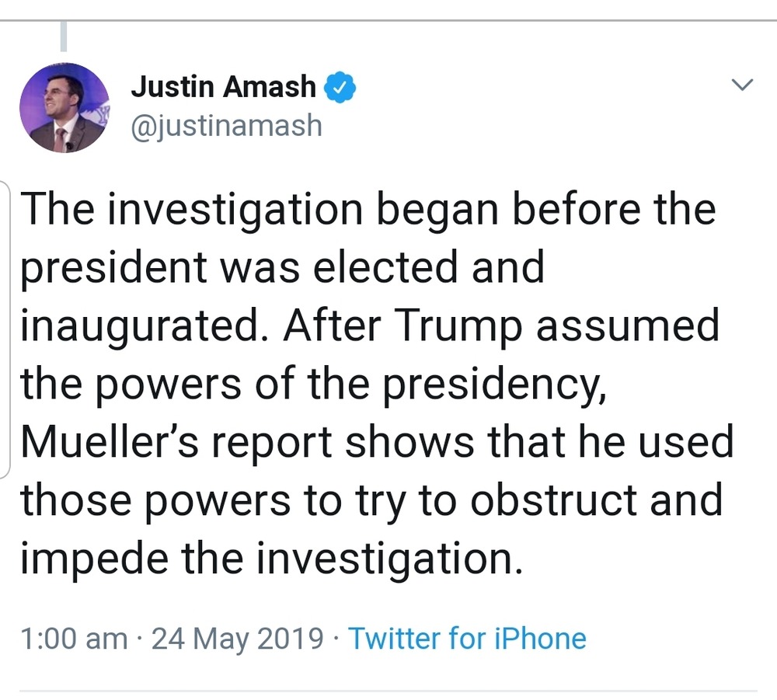The image size is (777, 700).
Task: Open the tweet options chevron menu
Action: pos(744,85)
